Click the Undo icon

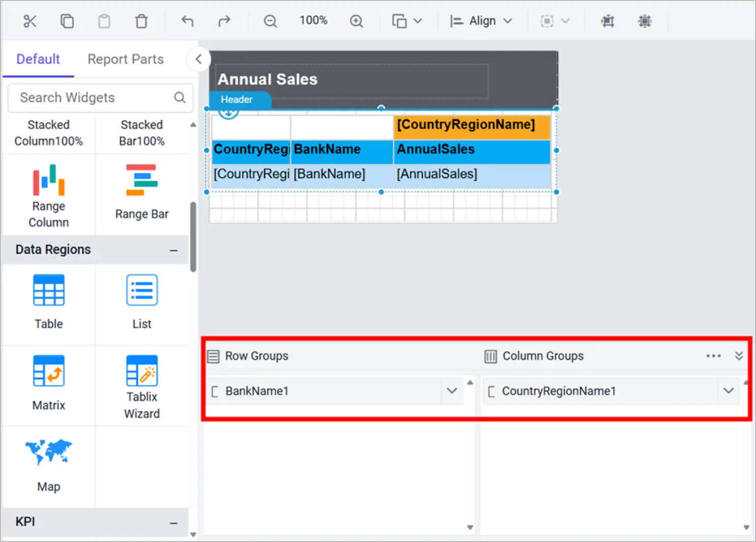point(187,21)
